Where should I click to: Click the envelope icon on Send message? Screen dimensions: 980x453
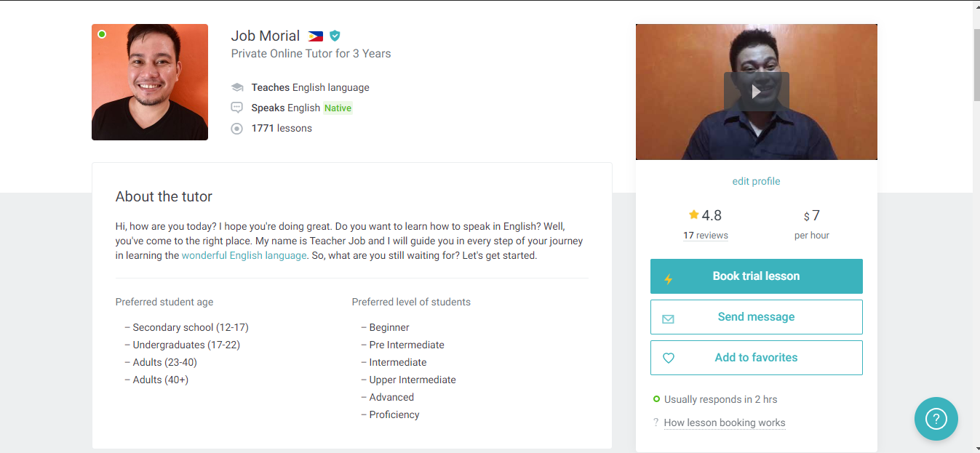[669, 318]
